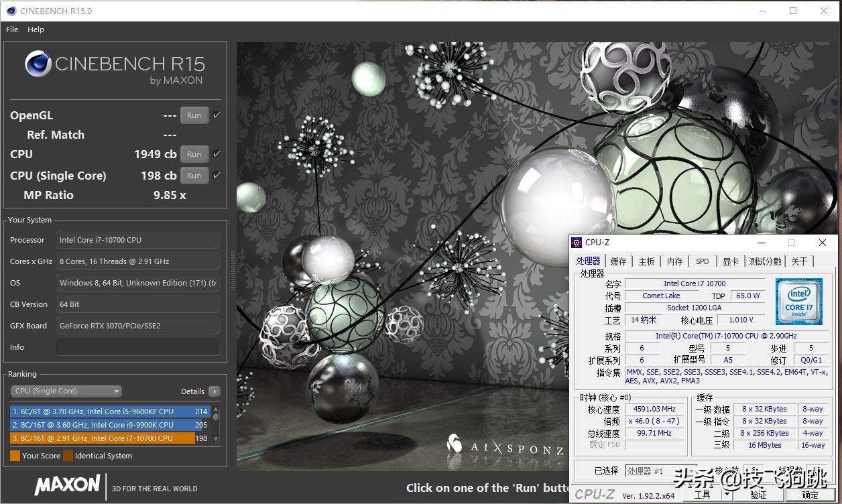Screen dimensions: 842x504
Task: Click the CB Version field 64 Bit
Action: 138,304
